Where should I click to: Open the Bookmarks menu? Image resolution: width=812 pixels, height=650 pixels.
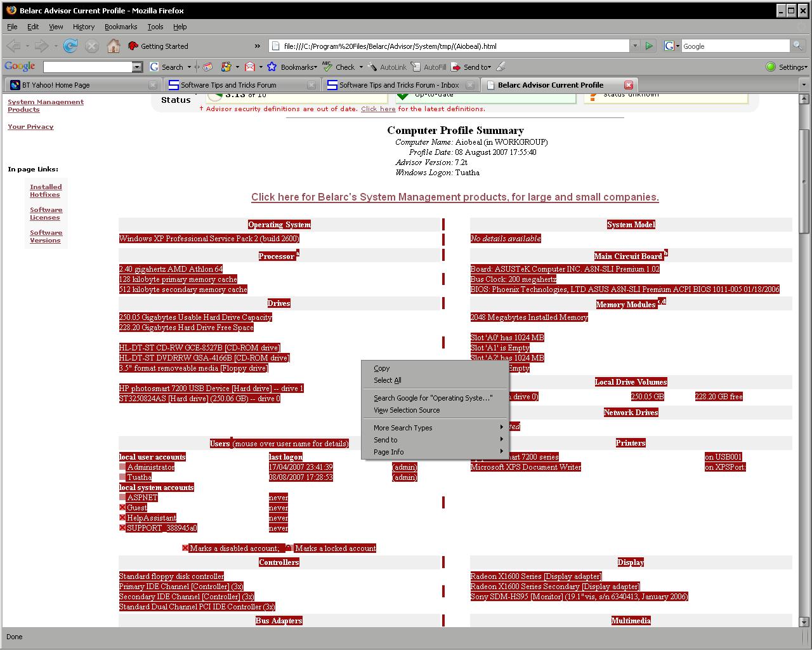121,27
